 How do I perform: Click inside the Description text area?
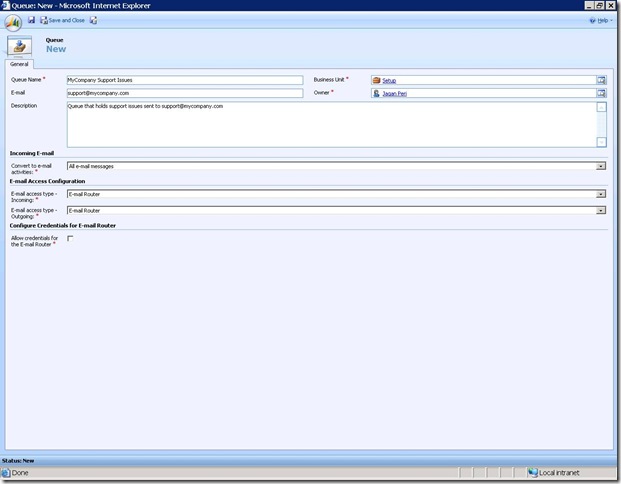coord(330,124)
